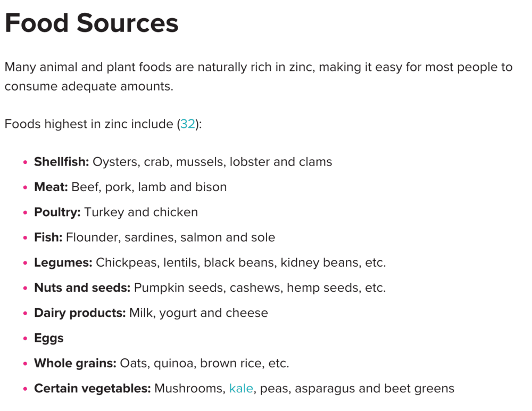Click the sentence starting Many animal
Image resolution: width=532 pixels, height=411 pixels.
[x=259, y=77]
